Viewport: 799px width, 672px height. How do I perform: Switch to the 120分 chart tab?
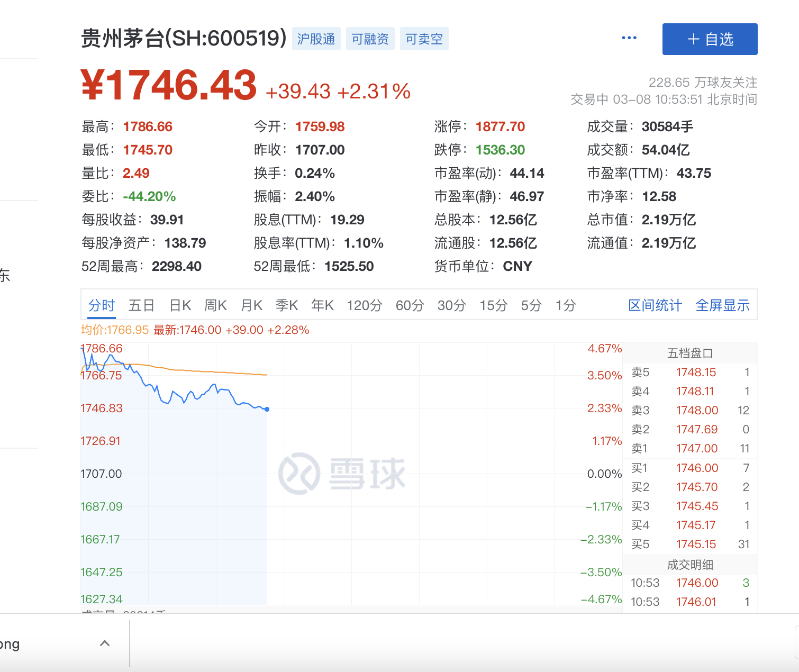[x=365, y=305]
